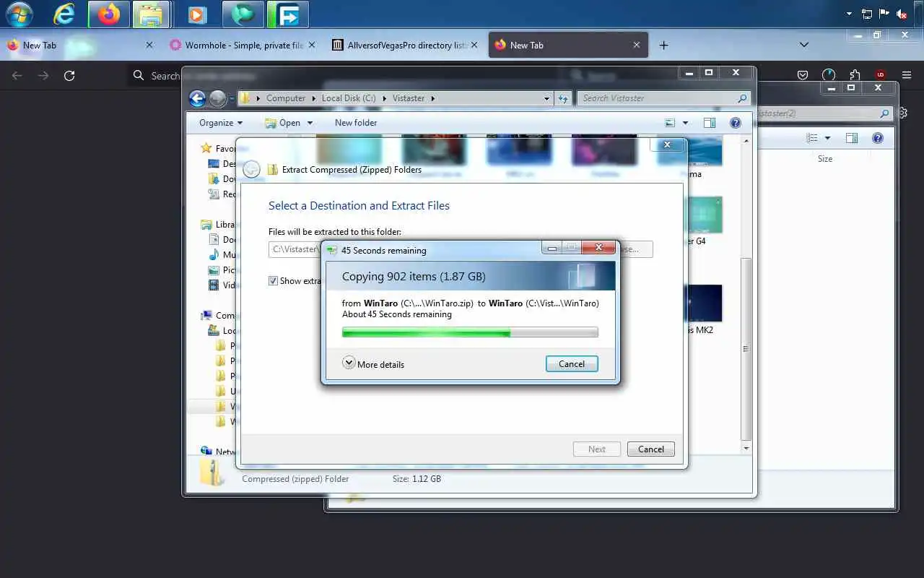Open the list all tabs dropdown in Firefox

pyautogui.click(x=803, y=45)
